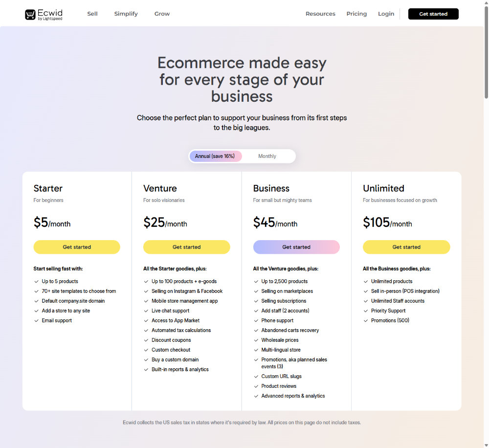Click the Login link

tap(386, 14)
